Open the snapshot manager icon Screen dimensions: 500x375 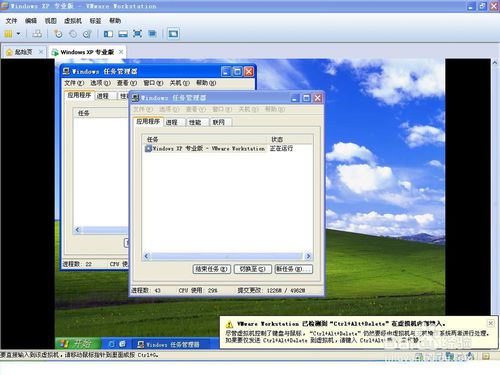(87, 34)
